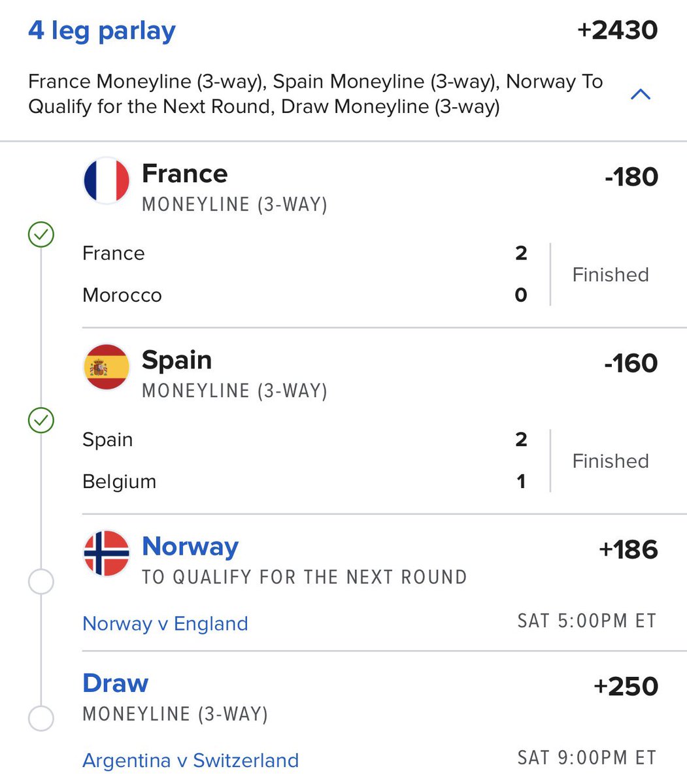Click the +186 Norway odds
The width and height of the screenshot is (687, 784).
[x=628, y=549]
